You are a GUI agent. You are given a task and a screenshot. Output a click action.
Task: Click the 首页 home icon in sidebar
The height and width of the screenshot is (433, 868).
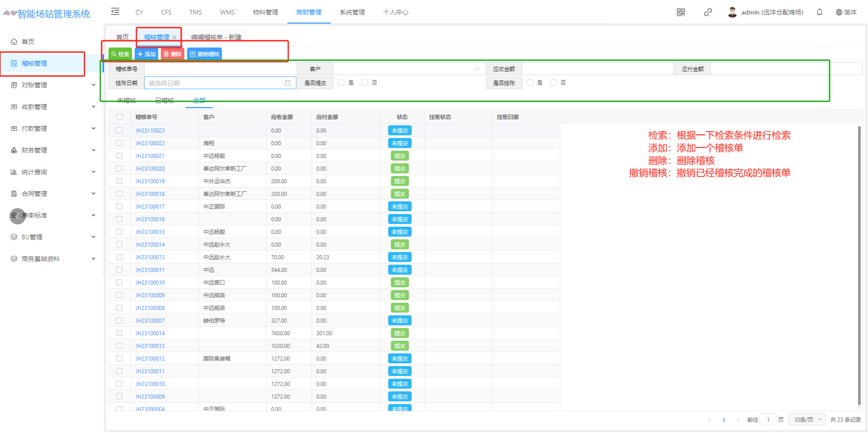click(14, 42)
